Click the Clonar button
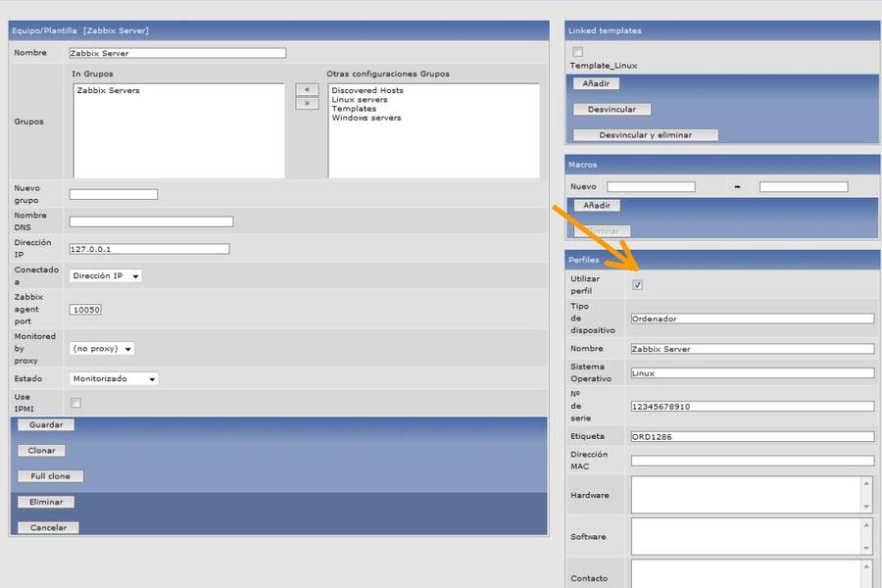The width and height of the screenshot is (882, 588). point(41,451)
